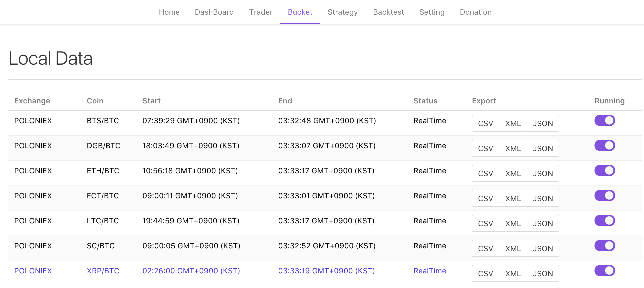Export BTS/BTC data as JSON
This screenshot has width=644, height=288.
[543, 123]
